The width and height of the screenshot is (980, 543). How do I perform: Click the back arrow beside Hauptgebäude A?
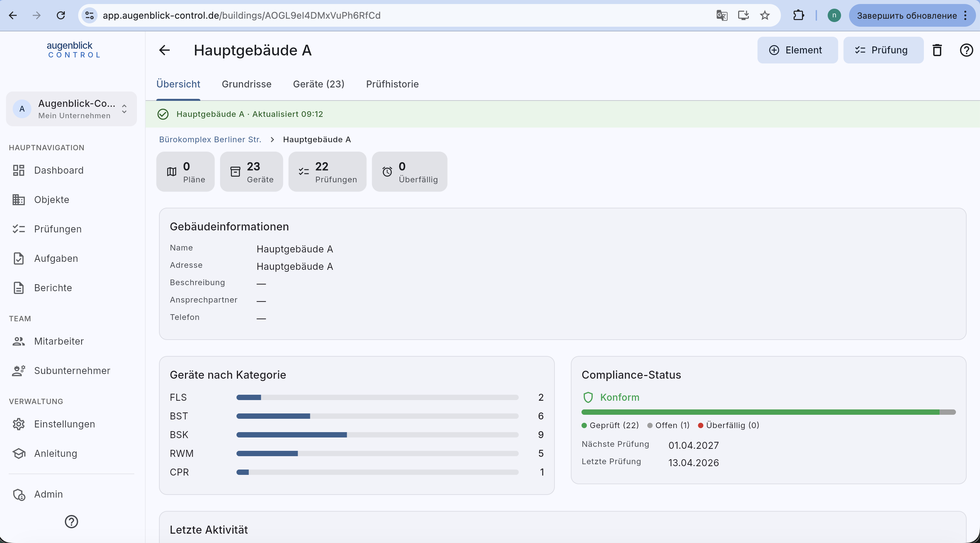(x=164, y=50)
